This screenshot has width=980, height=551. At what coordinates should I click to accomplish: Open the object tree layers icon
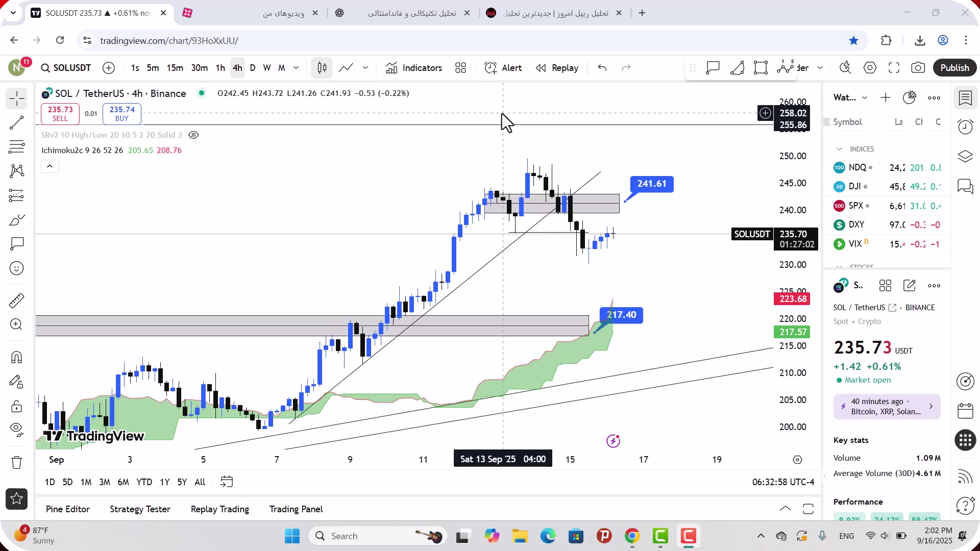(966, 157)
